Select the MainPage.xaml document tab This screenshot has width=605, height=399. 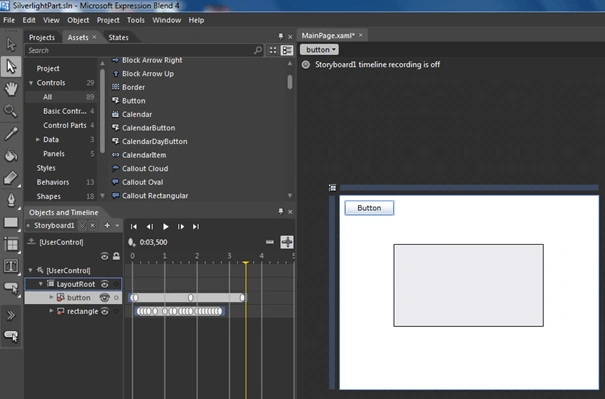[x=328, y=36]
